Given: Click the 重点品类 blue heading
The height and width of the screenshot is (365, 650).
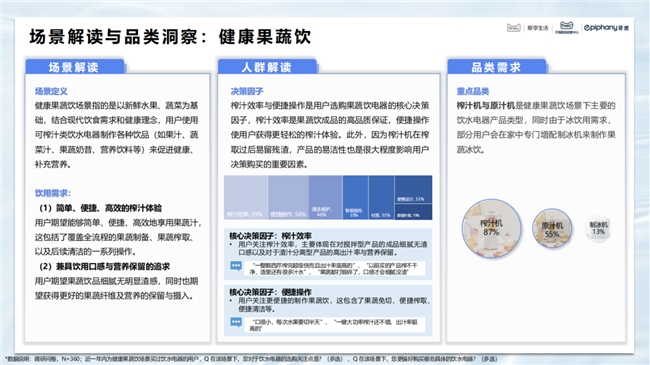Looking at the screenshot, I should (x=473, y=91).
